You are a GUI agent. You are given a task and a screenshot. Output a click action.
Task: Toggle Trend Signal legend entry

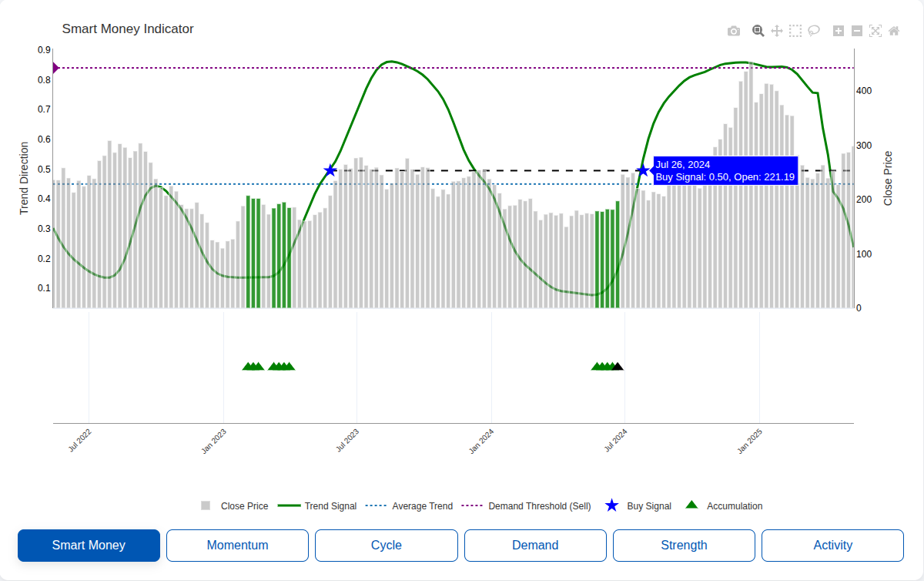(x=317, y=506)
